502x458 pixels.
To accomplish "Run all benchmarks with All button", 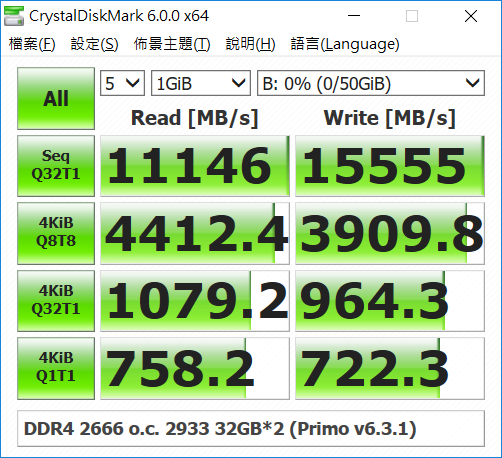I will (x=56, y=98).
